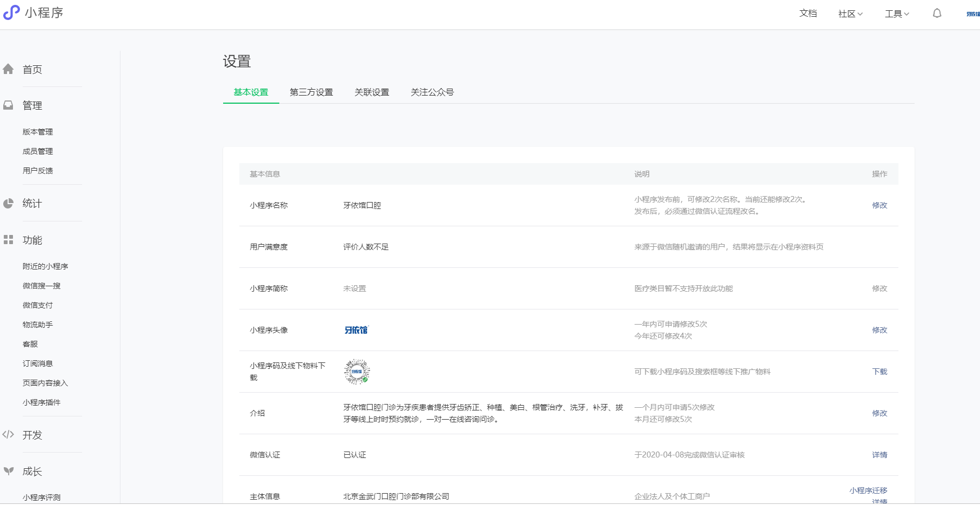
Task: Expand the 社区 dropdown menu
Action: [x=850, y=14]
